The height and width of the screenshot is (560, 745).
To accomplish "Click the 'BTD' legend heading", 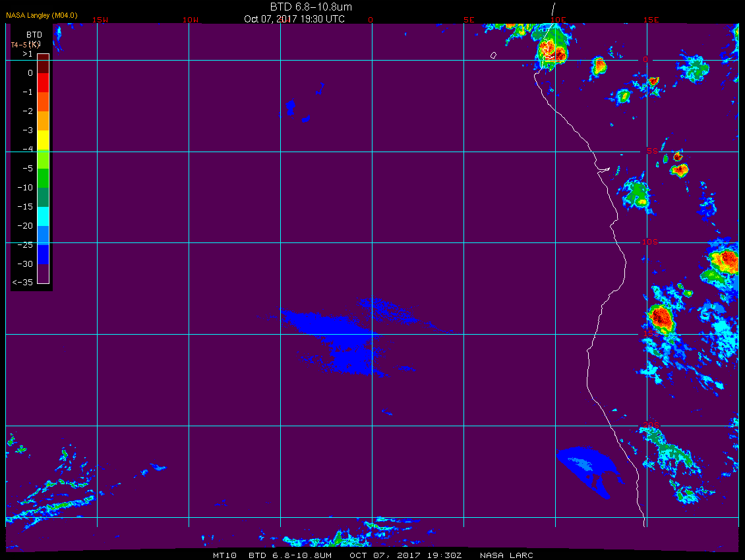I will coord(34,35).
